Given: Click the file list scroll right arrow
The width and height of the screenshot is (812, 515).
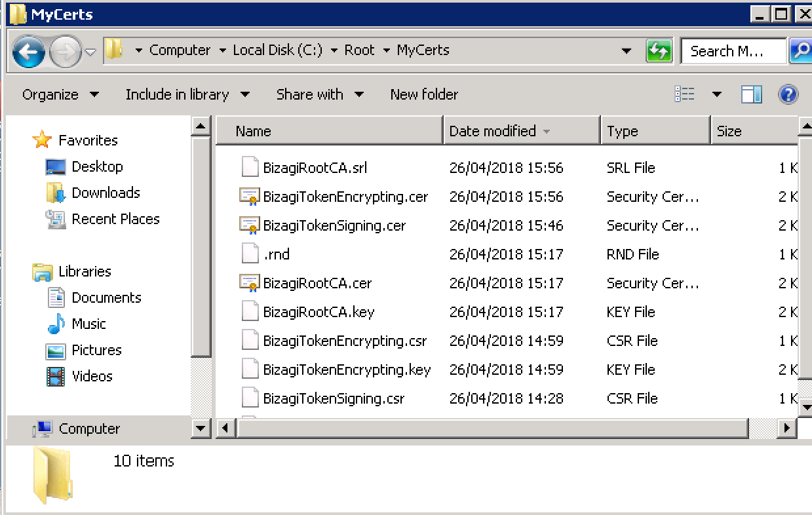Looking at the screenshot, I should (787, 428).
